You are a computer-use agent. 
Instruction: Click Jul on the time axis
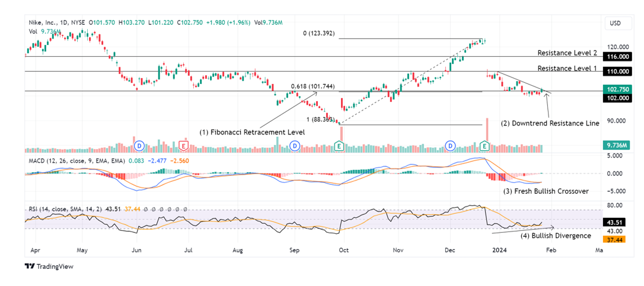[x=189, y=249]
